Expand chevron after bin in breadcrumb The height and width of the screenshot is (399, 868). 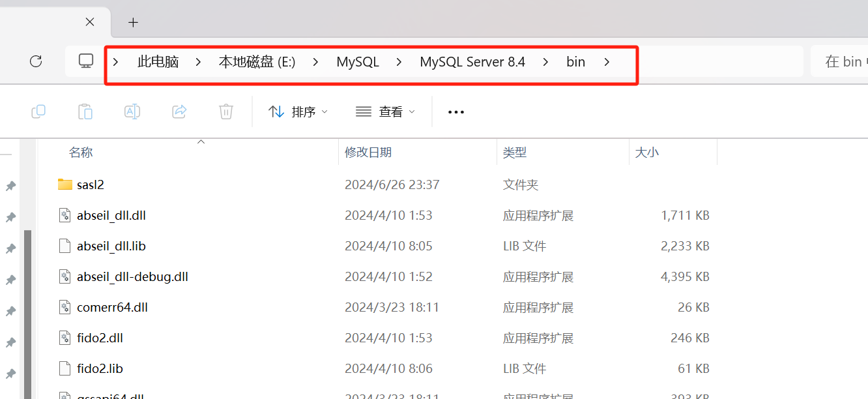(607, 62)
